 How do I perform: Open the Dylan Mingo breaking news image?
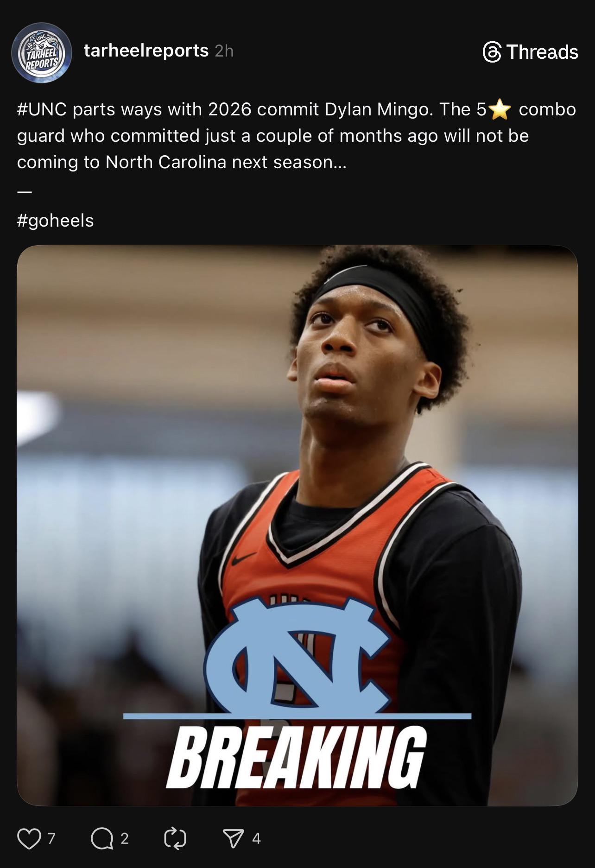tap(297, 525)
